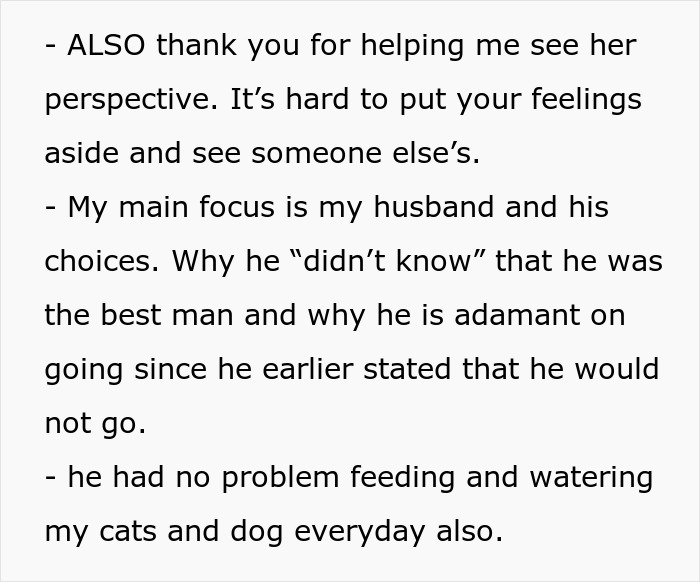Image resolution: width=700 pixels, height=582 pixels.
Task: Click the word "ALSO" in first line
Action: pos(106,45)
